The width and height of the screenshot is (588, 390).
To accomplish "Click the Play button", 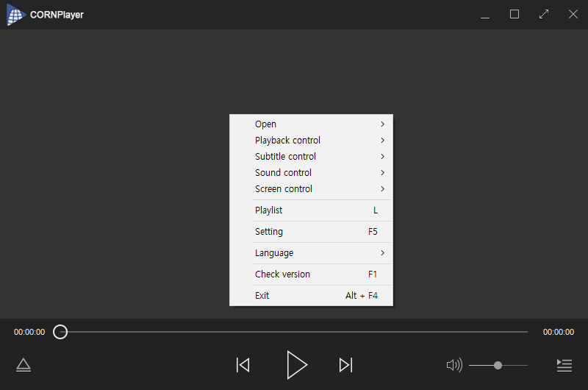I will point(296,365).
